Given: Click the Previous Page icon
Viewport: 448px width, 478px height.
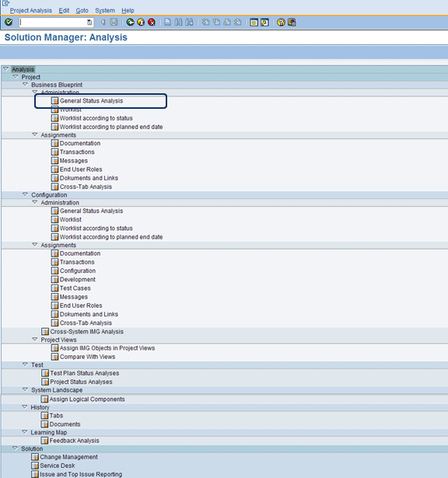Looking at the screenshot, I should click(x=216, y=22).
